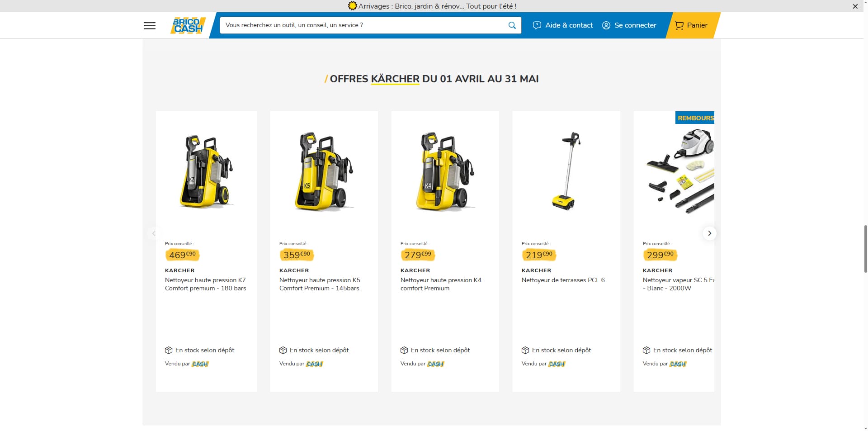Click the Cash seller logo on K5 card
Viewport: 868px width, 431px height.
coord(314,364)
